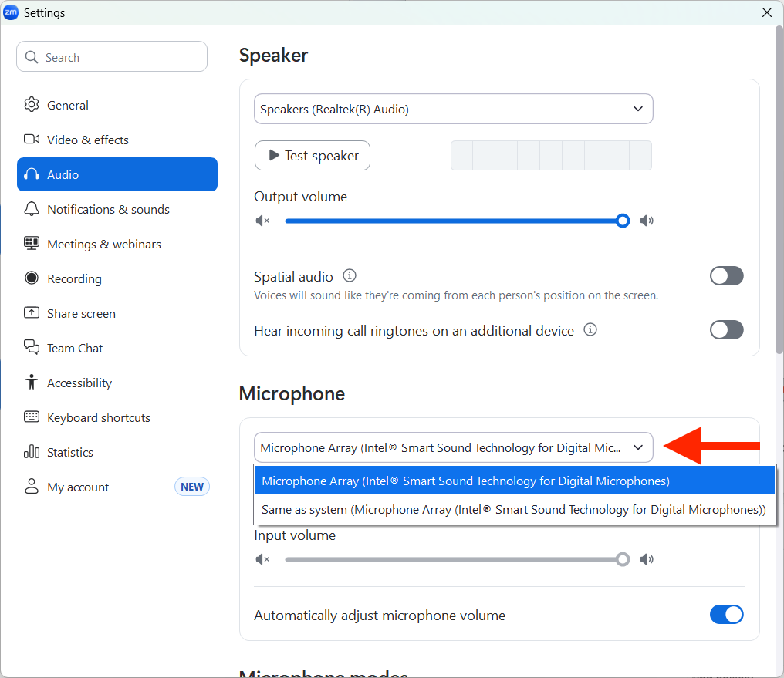This screenshot has width=784, height=678.
Task: Collapse the Microphone Array dropdown box
Action: 454,447
